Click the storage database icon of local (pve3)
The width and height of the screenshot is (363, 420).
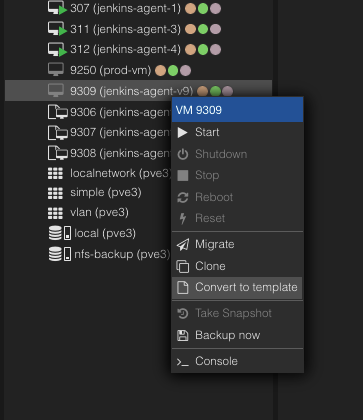click(x=55, y=233)
